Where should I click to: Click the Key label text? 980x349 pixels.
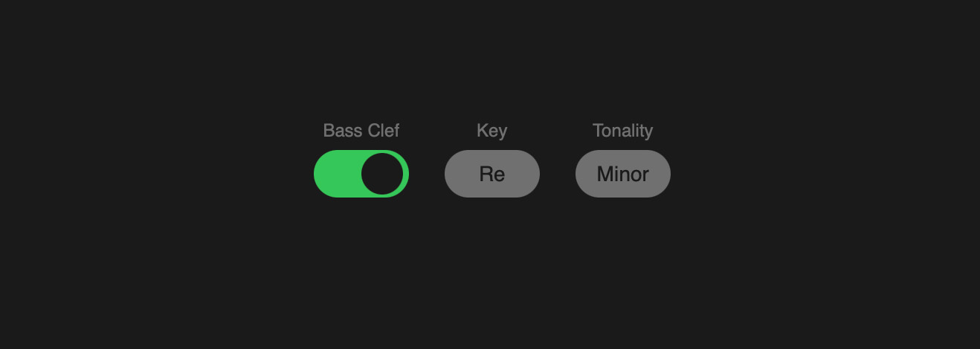[x=492, y=131]
